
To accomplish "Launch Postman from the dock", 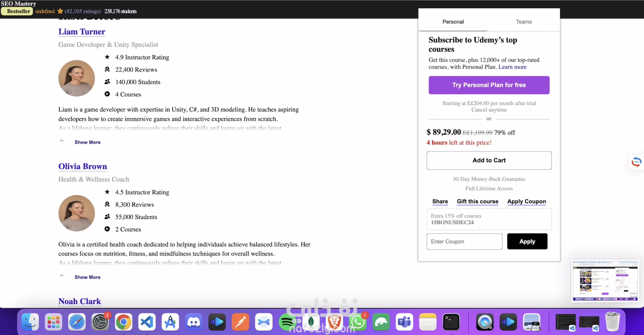I will (240, 322).
